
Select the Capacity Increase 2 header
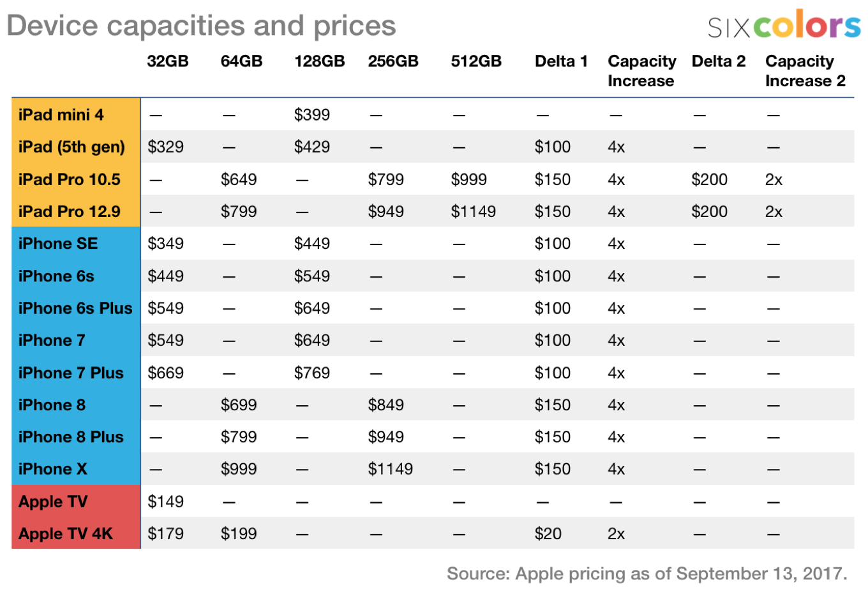click(805, 71)
